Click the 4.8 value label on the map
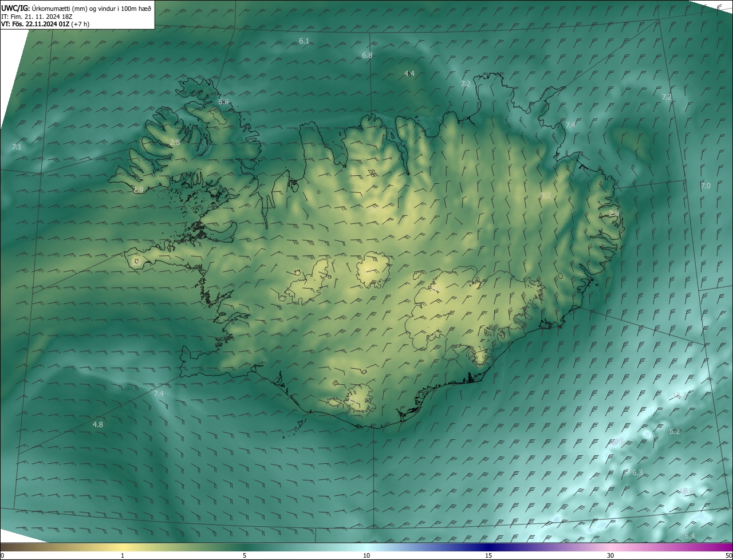This screenshot has height=560, width=733. coord(98,424)
